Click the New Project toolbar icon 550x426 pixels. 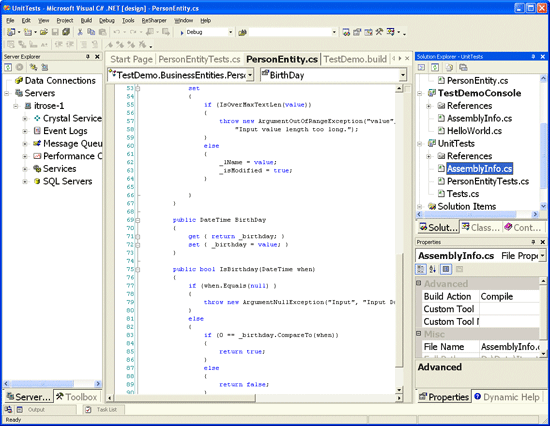(x=11, y=32)
